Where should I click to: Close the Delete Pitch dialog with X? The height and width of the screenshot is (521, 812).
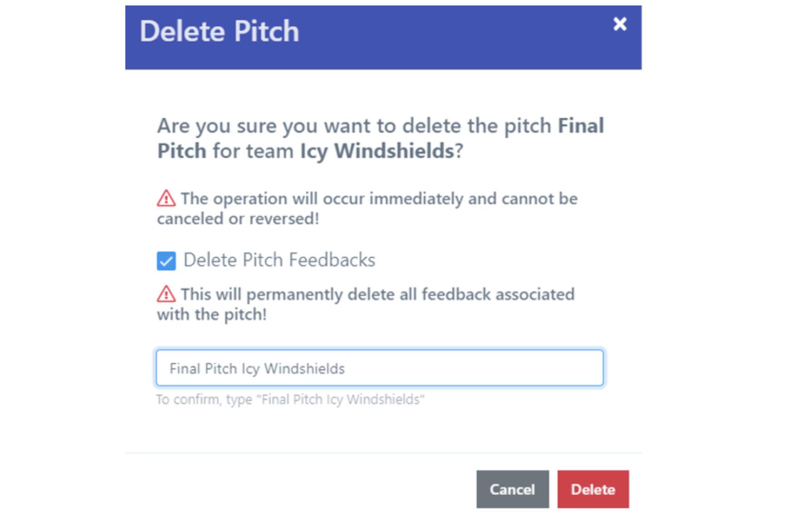(x=619, y=24)
